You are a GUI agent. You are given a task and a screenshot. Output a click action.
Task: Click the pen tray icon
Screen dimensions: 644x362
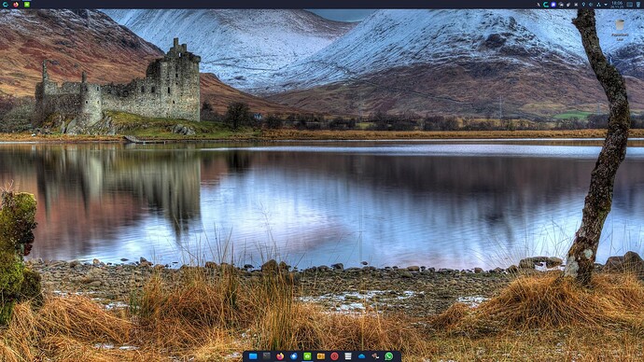539,5
